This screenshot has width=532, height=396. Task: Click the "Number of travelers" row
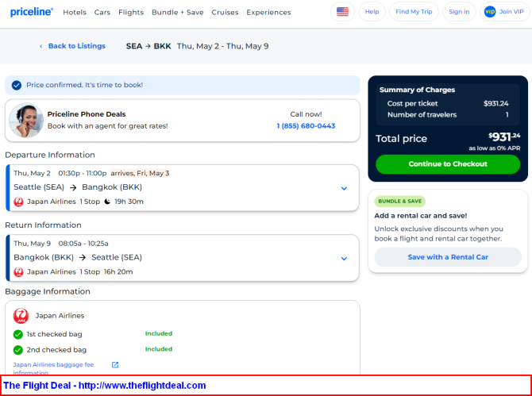(x=448, y=115)
